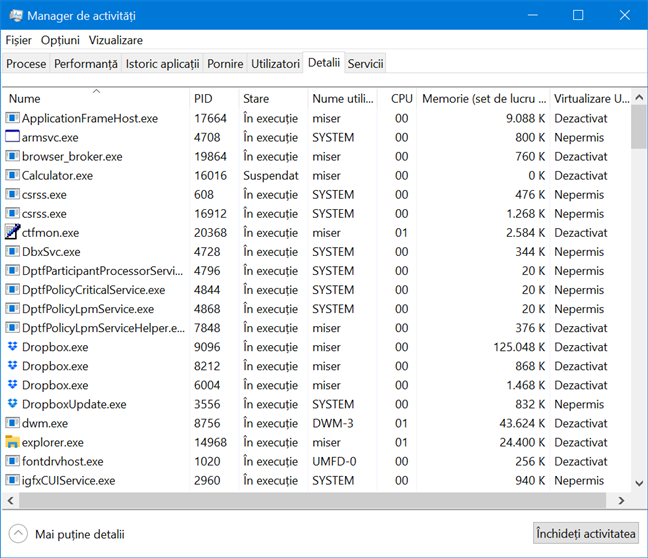Open the Vizualizare menu

116,40
